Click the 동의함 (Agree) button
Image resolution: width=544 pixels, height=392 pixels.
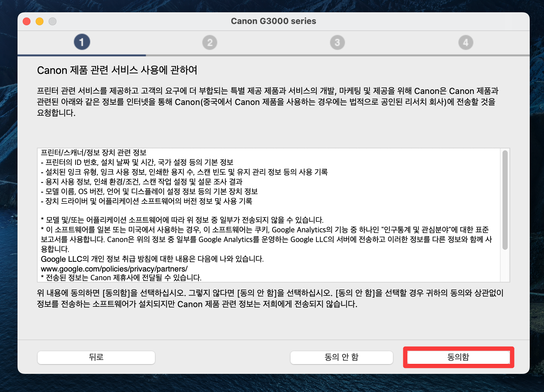458,357
